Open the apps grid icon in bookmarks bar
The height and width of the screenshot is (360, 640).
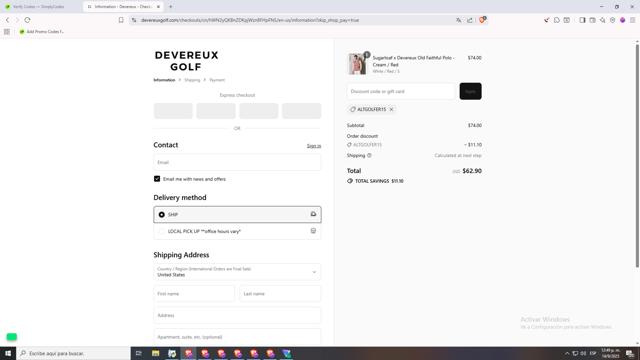[7, 31]
